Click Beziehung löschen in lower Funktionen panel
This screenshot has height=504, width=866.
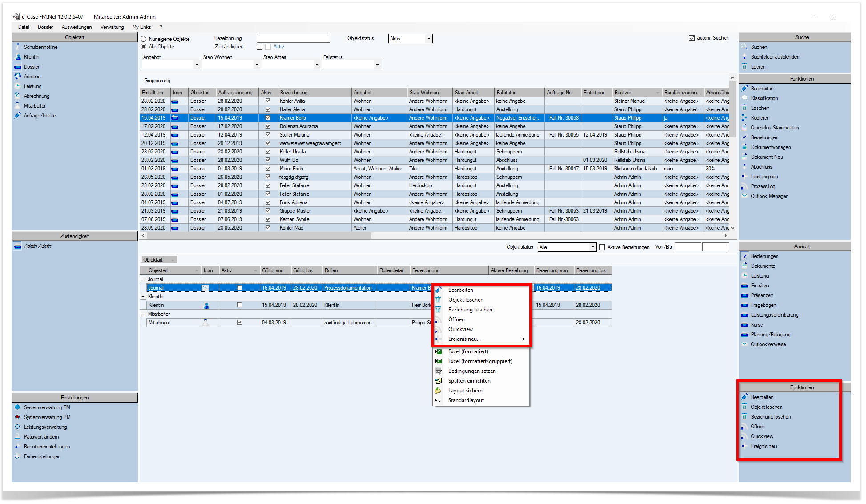click(771, 417)
